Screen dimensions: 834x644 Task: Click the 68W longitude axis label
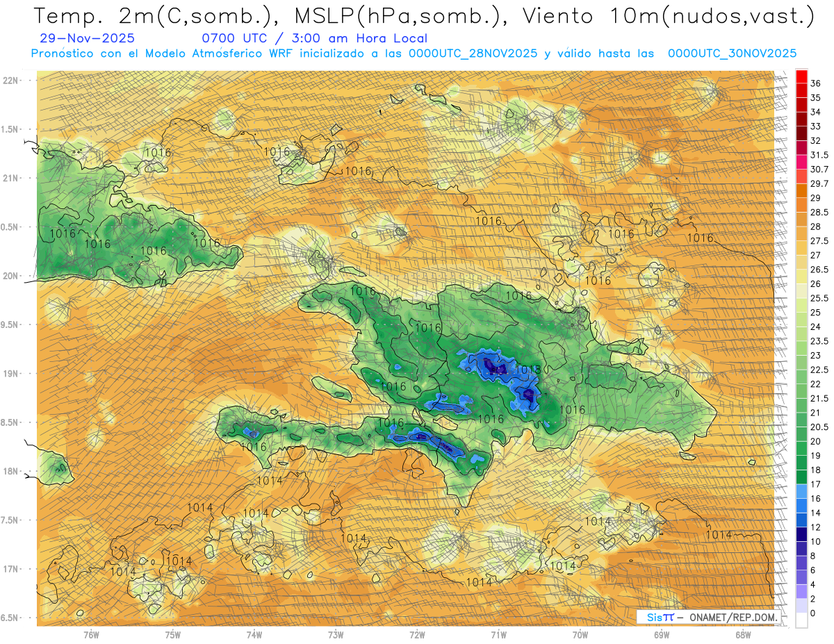(743, 635)
